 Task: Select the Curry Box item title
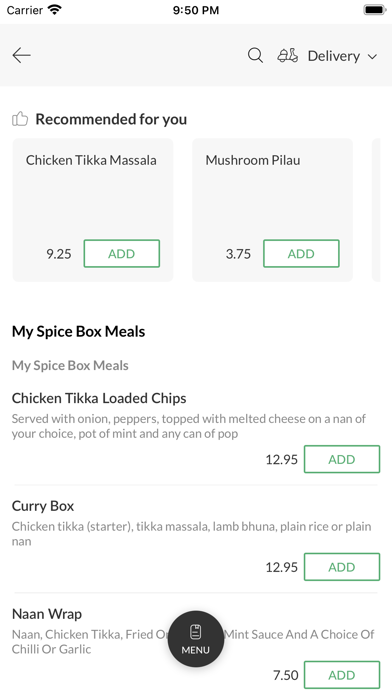point(43,506)
